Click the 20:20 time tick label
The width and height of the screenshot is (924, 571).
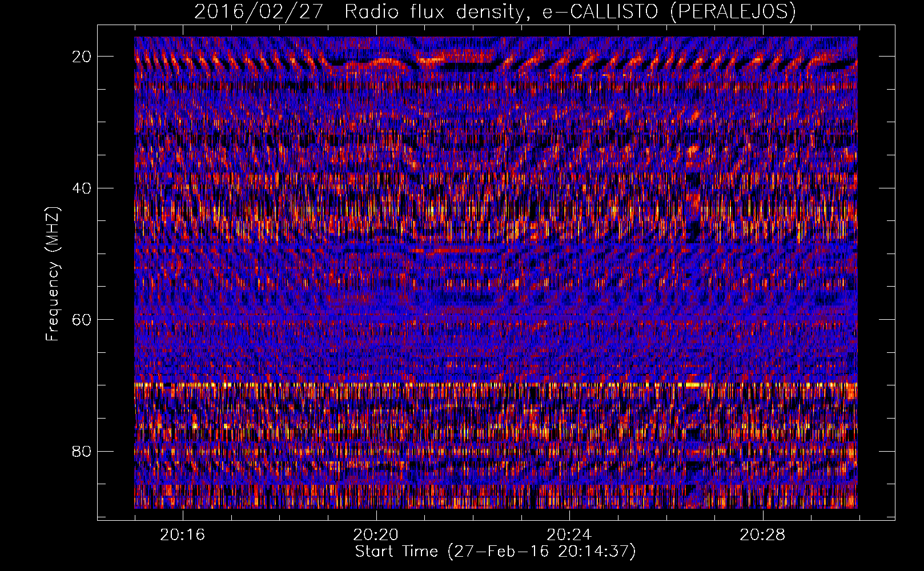point(376,535)
